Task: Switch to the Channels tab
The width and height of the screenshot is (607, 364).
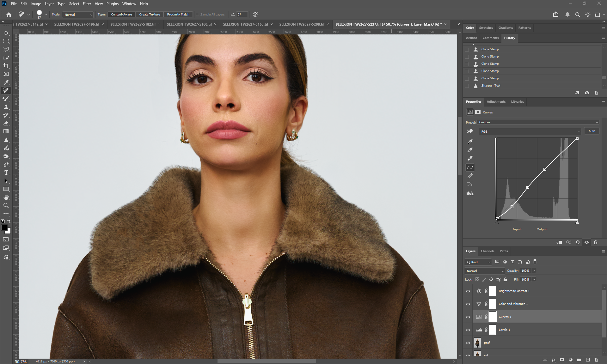Action: pos(487,251)
